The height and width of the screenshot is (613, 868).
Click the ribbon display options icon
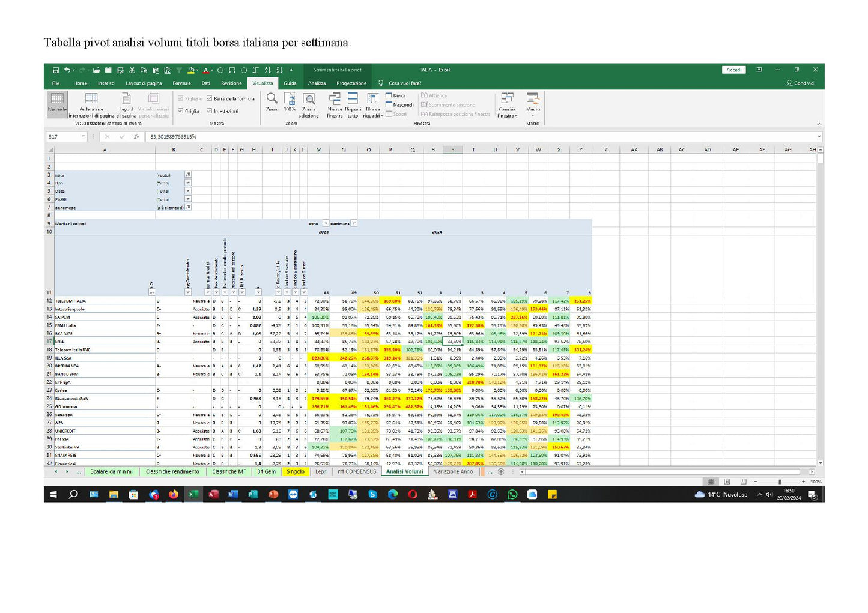click(x=759, y=70)
